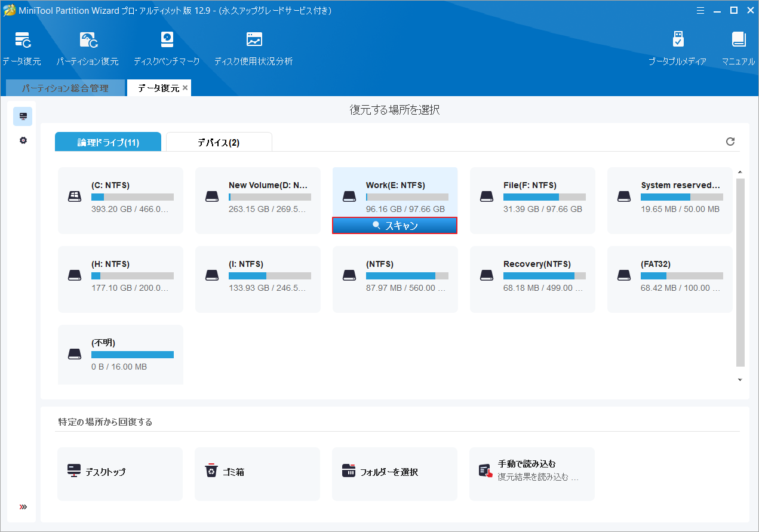Image resolution: width=759 pixels, height=532 pixels.
Task: Select the drive list sidebar icon
Action: [x=23, y=116]
